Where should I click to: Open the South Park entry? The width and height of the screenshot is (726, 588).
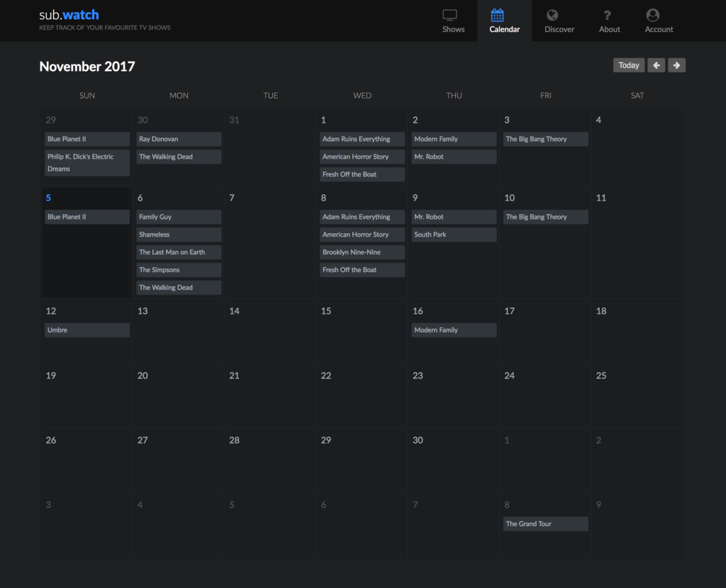(454, 234)
